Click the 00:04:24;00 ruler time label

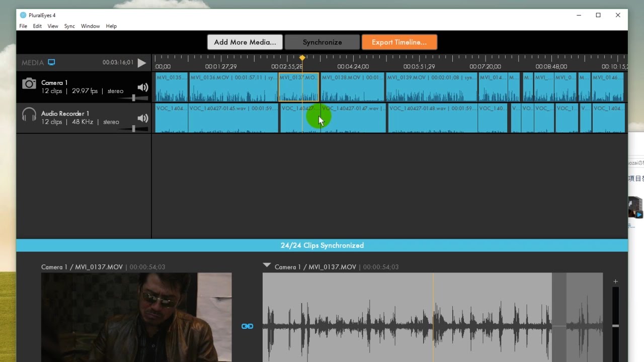pyautogui.click(x=353, y=66)
